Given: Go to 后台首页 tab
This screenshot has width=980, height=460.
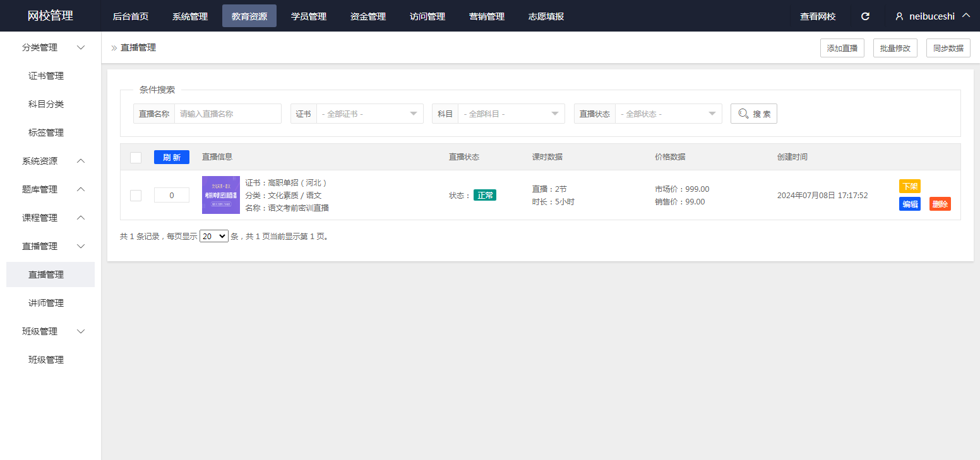Looking at the screenshot, I should pos(131,16).
